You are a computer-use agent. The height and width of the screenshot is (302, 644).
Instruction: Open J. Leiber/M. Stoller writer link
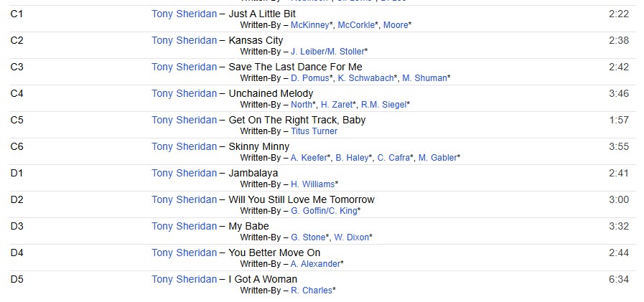point(327,52)
